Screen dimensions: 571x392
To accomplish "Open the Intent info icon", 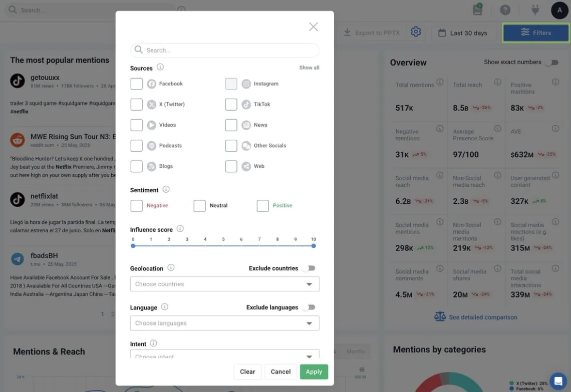I will tap(153, 343).
